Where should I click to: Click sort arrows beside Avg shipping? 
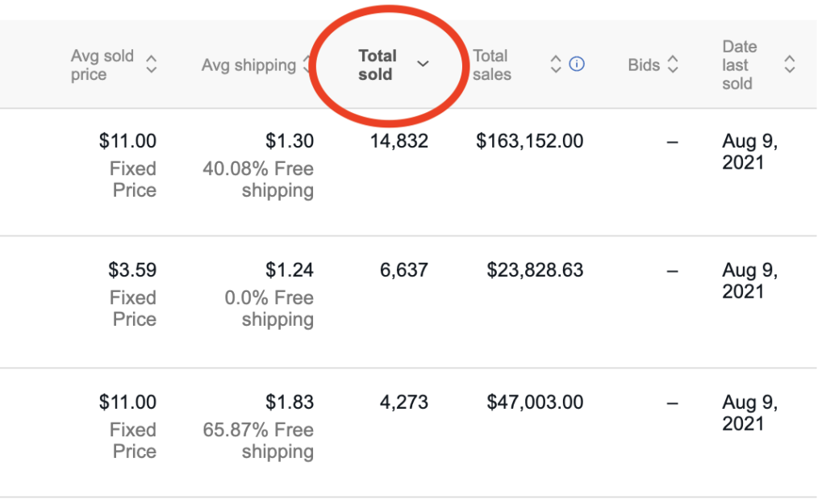coord(307,65)
